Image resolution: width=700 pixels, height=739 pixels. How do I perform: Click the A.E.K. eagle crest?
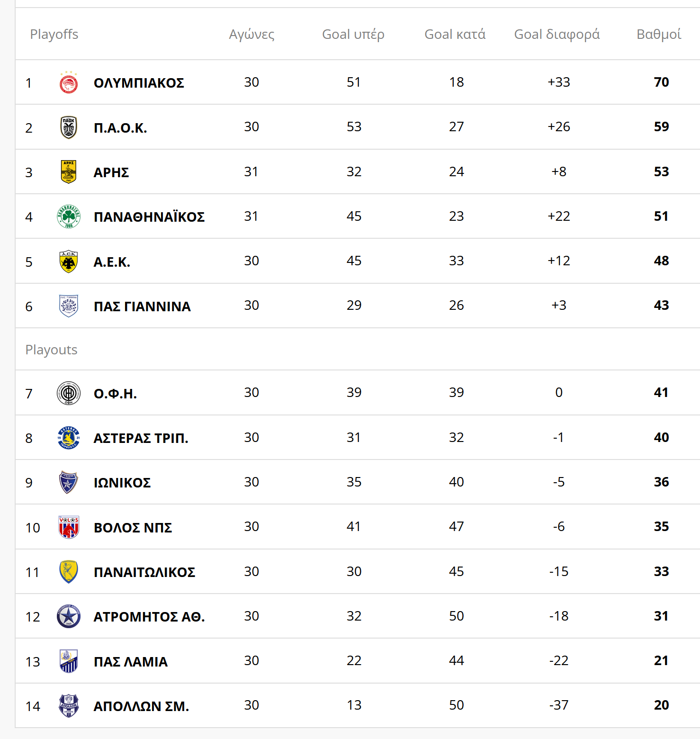click(x=69, y=261)
